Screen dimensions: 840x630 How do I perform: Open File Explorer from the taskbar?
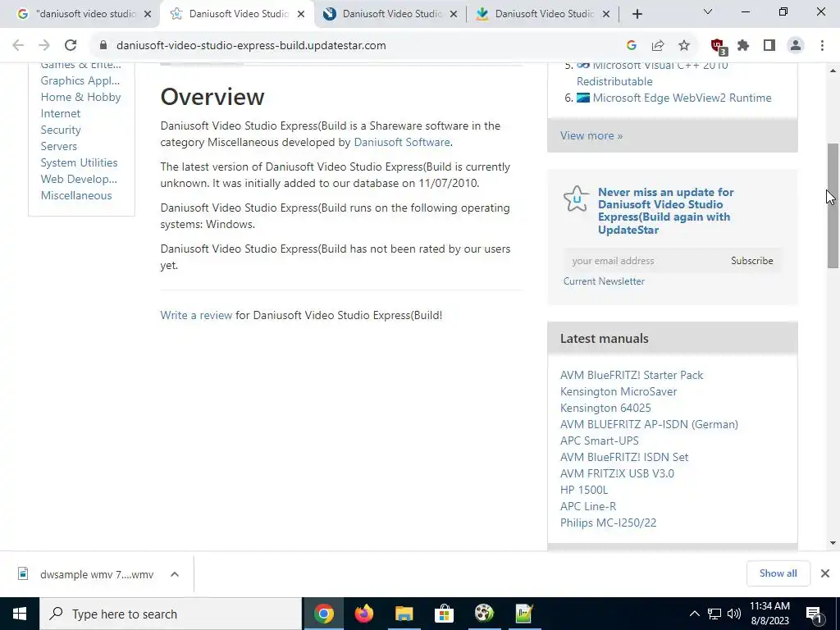pos(404,614)
